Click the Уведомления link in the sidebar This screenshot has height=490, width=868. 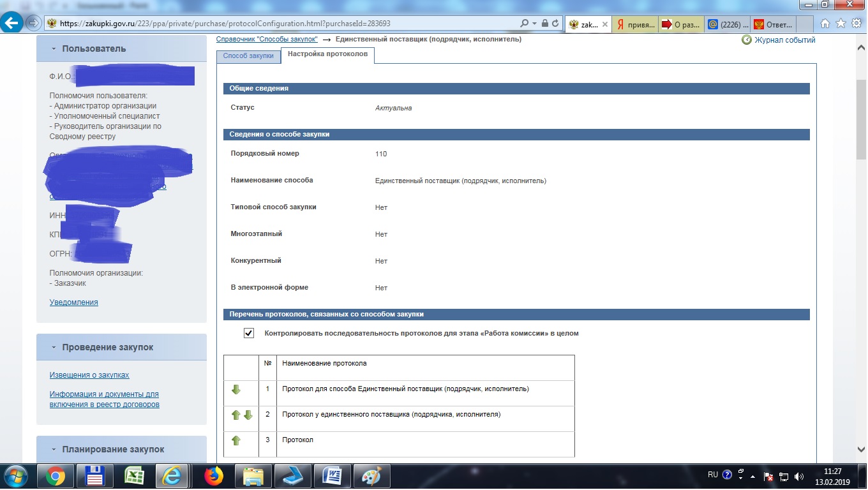[74, 302]
